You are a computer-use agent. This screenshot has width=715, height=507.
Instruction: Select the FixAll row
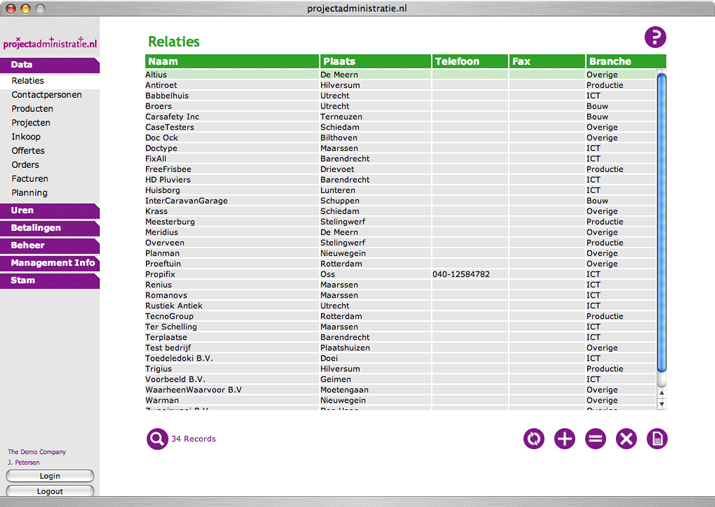[400, 159]
